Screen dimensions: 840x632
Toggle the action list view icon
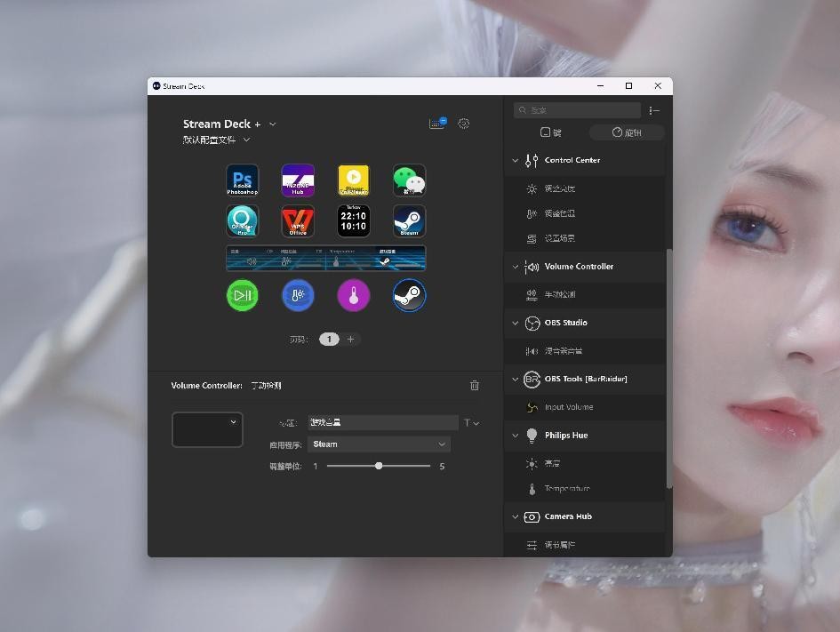tap(654, 110)
